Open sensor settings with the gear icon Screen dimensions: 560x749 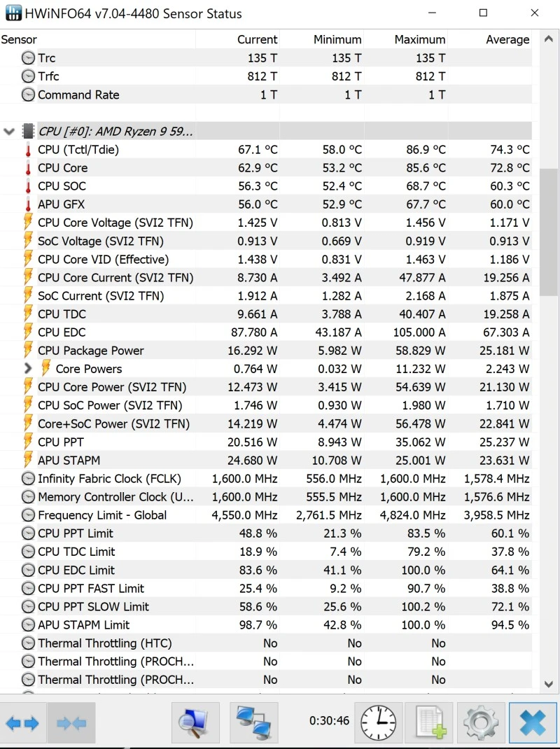pyautogui.click(x=481, y=722)
